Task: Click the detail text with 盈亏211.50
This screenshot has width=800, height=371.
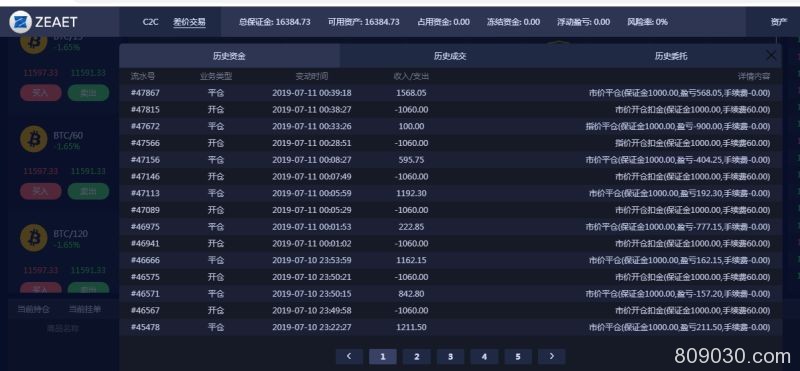Action: (x=679, y=327)
